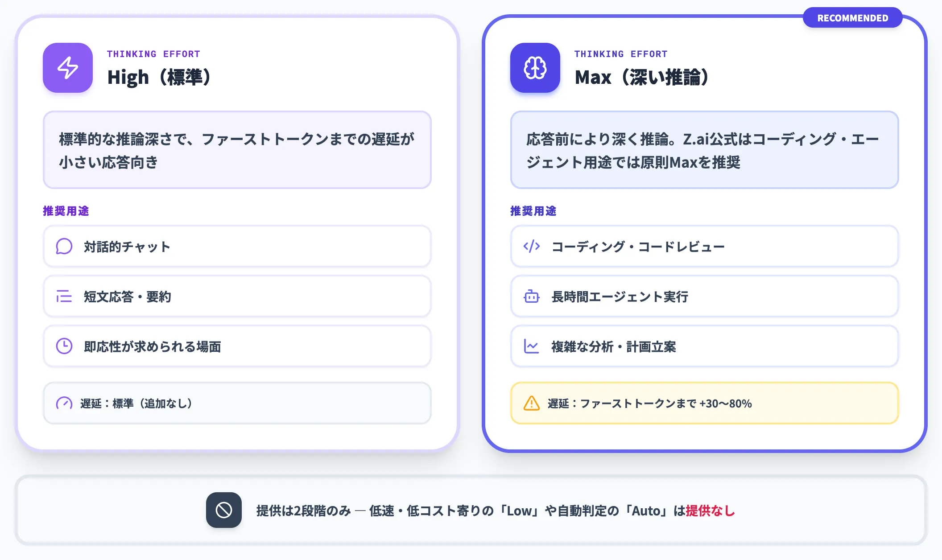942x560 pixels.
Task: Click the RECOMMENDED badge
Action: pos(853,18)
